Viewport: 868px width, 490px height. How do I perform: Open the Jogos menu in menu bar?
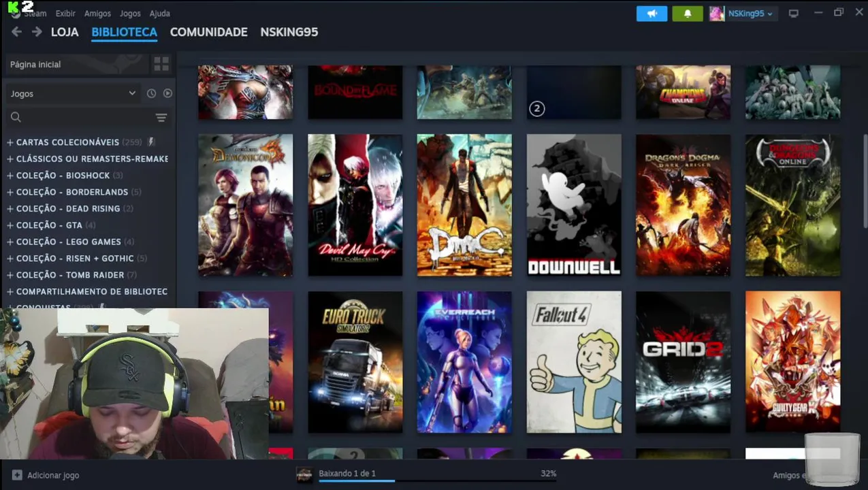click(x=130, y=14)
